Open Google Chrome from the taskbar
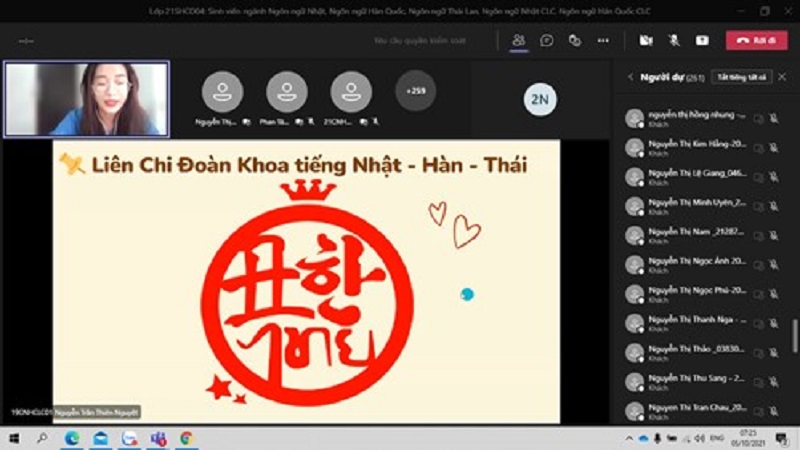Image resolution: width=800 pixels, height=450 pixels. (x=186, y=439)
